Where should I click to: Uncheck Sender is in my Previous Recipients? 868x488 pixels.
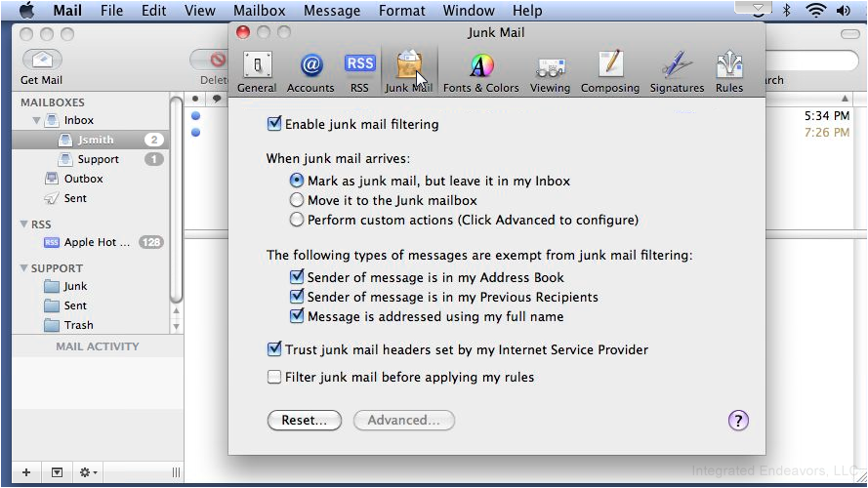point(297,297)
